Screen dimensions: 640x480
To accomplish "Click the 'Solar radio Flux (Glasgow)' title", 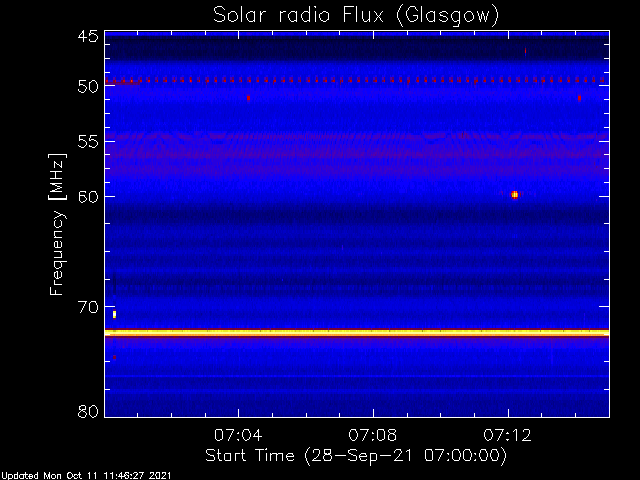I will coord(356,16).
